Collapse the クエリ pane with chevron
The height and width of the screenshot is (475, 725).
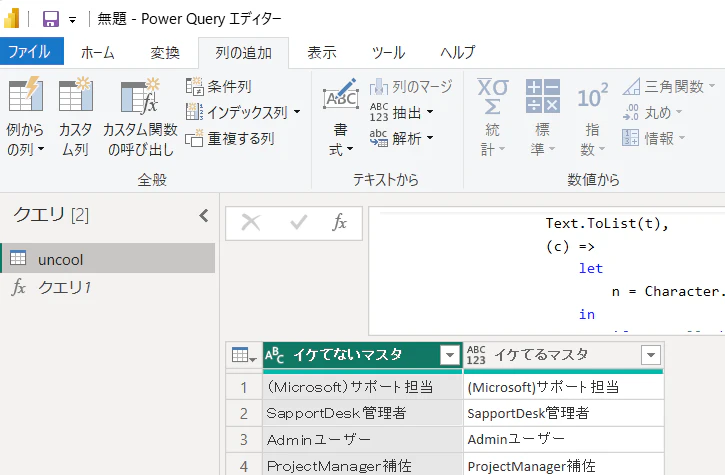(204, 216)
